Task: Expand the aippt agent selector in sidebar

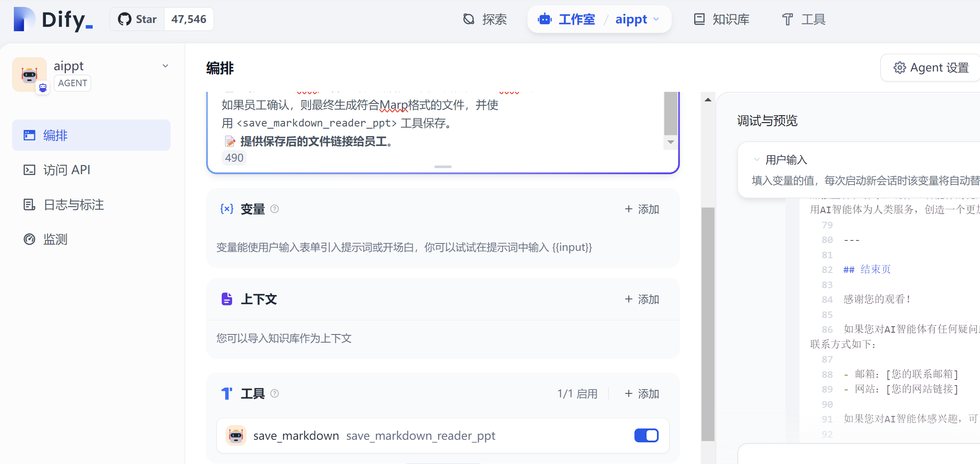Action: click(165, 65)
